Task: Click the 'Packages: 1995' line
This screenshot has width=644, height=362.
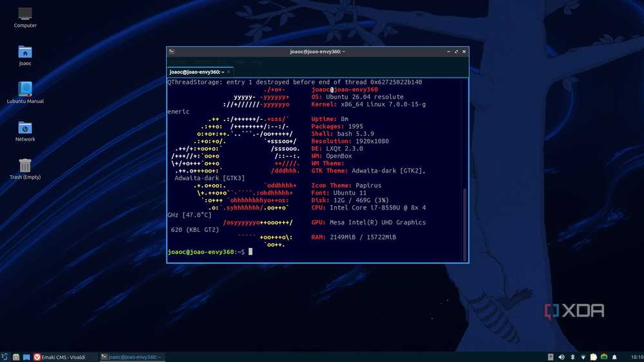Action: coord(337,126)
